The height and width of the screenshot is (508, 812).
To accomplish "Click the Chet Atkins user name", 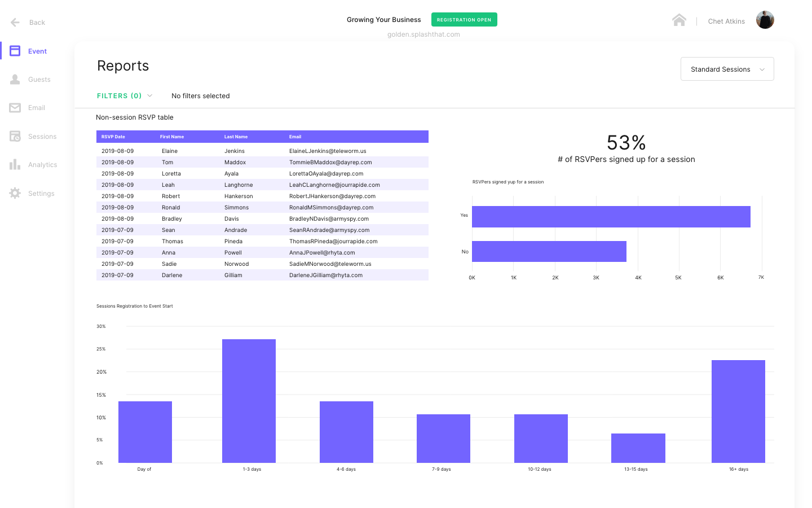I will 726,21.
